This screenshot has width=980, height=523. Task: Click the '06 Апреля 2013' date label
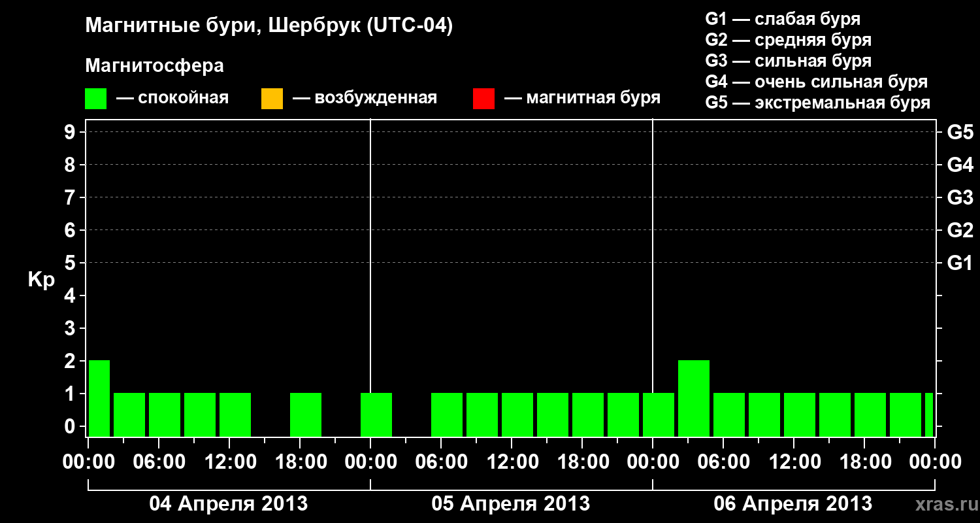(793, 503)
